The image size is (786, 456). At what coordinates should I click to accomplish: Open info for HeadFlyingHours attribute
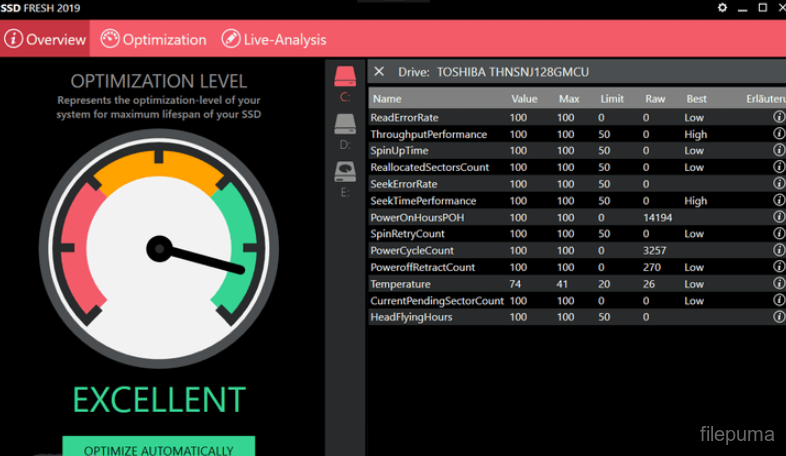(x=778, y=317)
